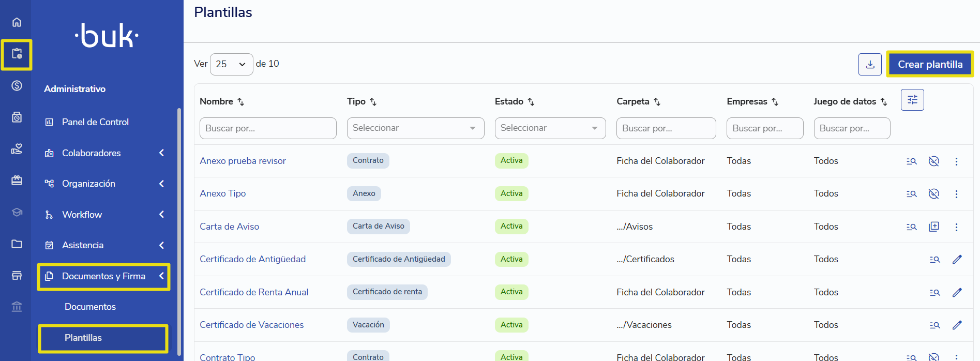The image size is (980, 361).
Task: Open the storefront icon in the left rail
Action: coord(17,275)
